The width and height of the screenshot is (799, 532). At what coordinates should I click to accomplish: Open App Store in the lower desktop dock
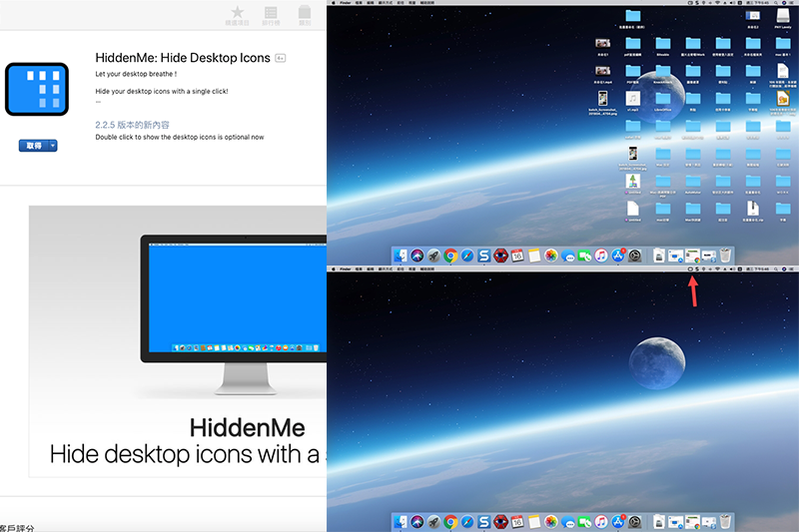pos(618,521)
